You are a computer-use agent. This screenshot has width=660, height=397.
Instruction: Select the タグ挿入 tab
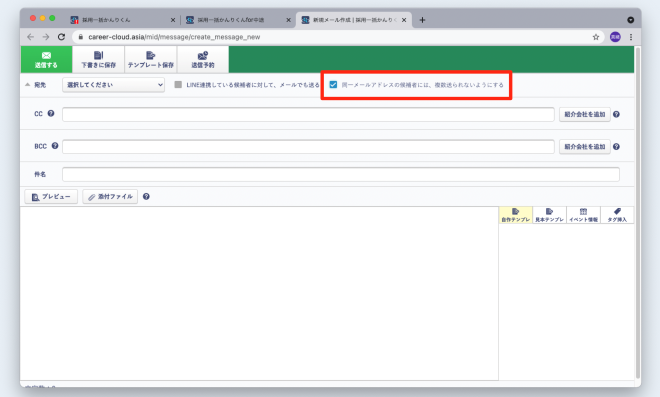617,215
